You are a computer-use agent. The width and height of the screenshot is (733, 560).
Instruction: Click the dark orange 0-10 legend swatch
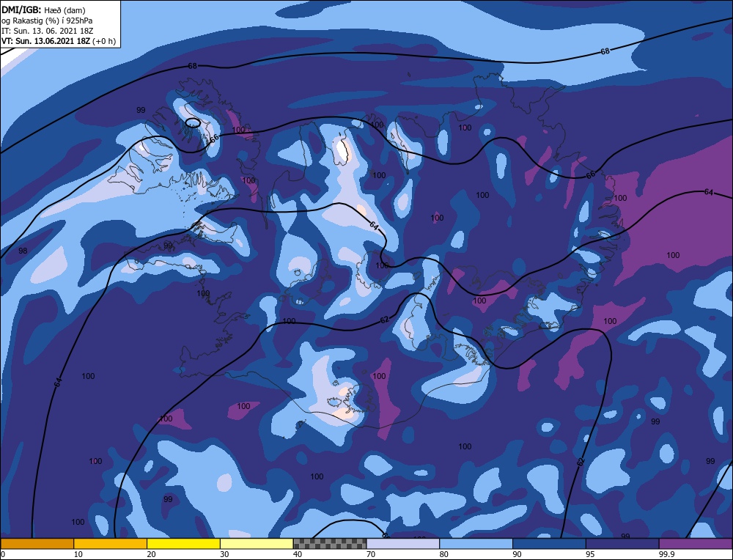tap(37, 543)
